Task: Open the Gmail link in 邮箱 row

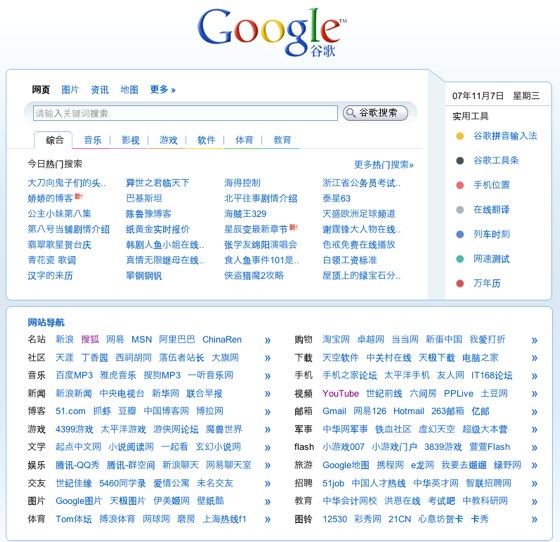Action: [334, 411]
